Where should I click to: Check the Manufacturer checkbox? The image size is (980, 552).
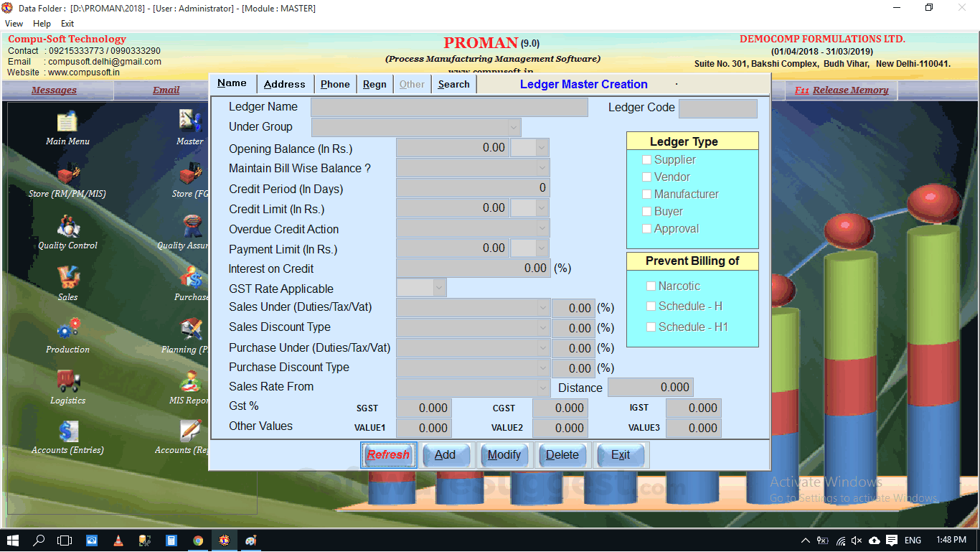(x=646, y=194)
